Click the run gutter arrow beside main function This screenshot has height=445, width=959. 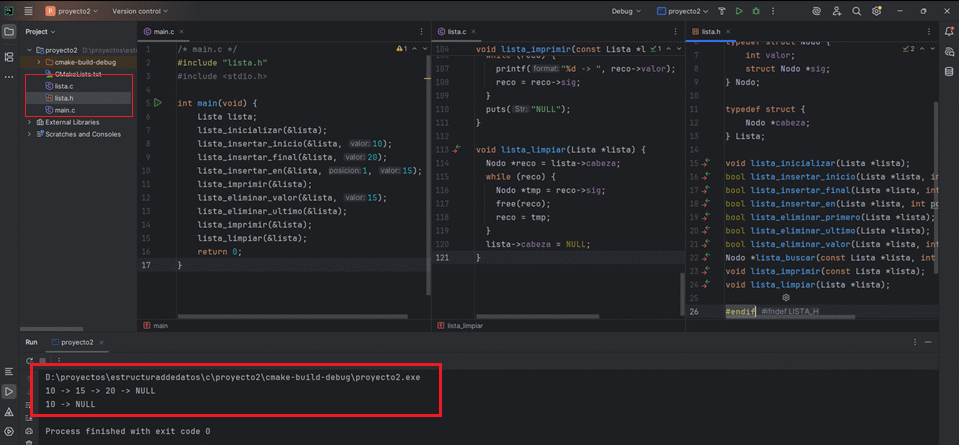(x=158, y=103)
